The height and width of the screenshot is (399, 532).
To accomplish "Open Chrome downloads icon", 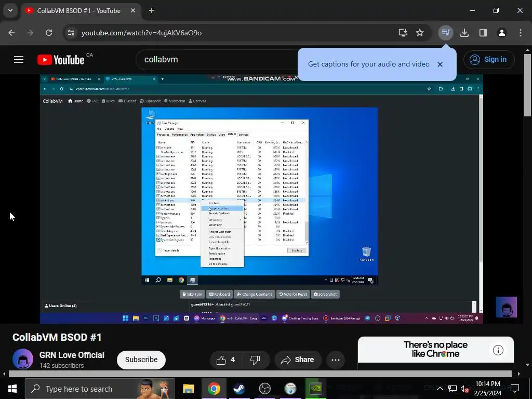I will pyautogui.click(x=464, y=33).
